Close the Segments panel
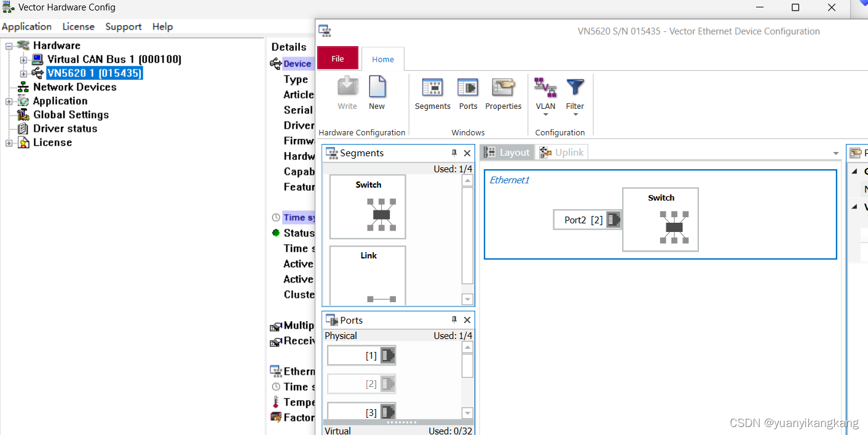 pyautogui.click(x=467, y=153)
